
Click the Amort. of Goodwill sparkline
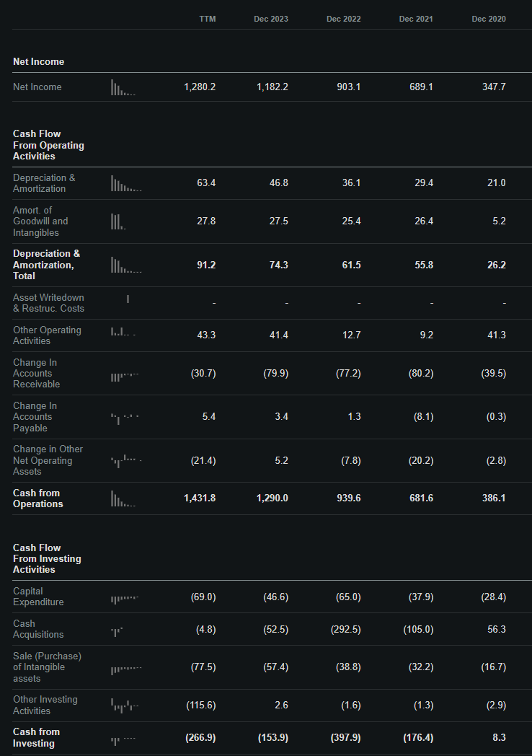(118, 221)
